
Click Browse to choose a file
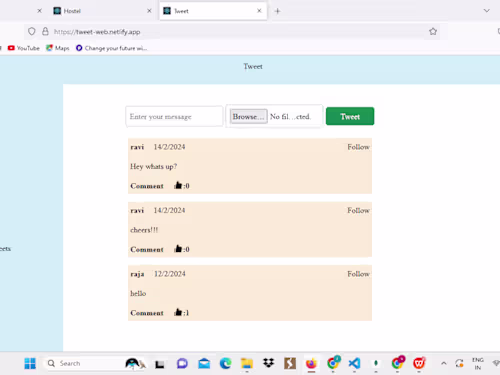[x=249, y=116]
